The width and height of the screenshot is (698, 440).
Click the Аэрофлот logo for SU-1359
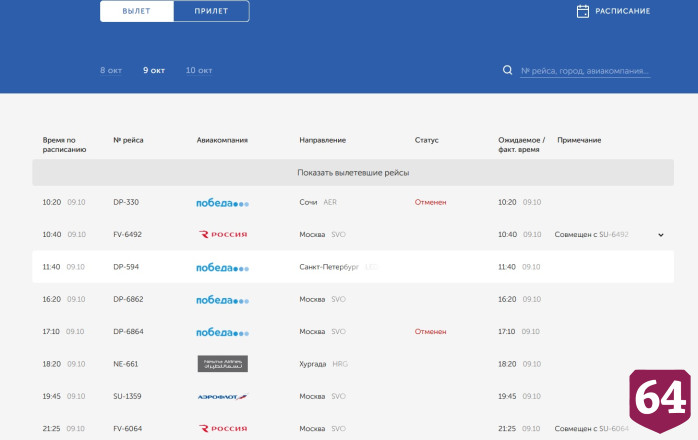[x=222, y=396]
